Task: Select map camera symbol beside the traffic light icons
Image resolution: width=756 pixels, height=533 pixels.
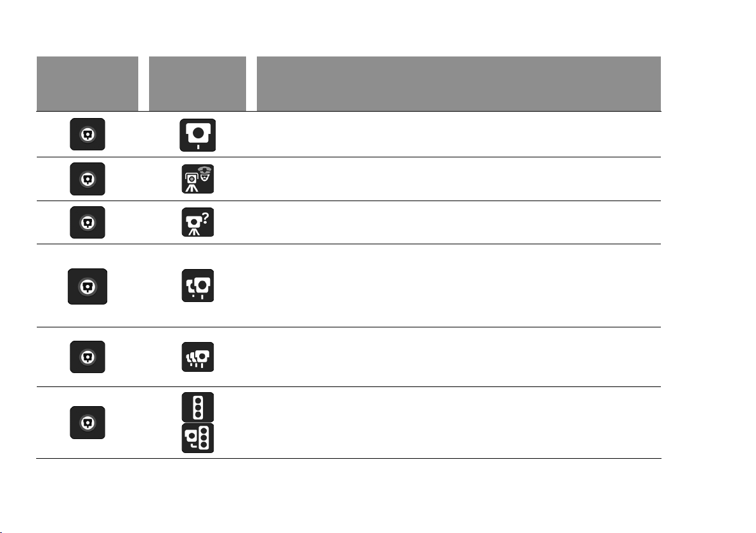Action: (88, 423)
